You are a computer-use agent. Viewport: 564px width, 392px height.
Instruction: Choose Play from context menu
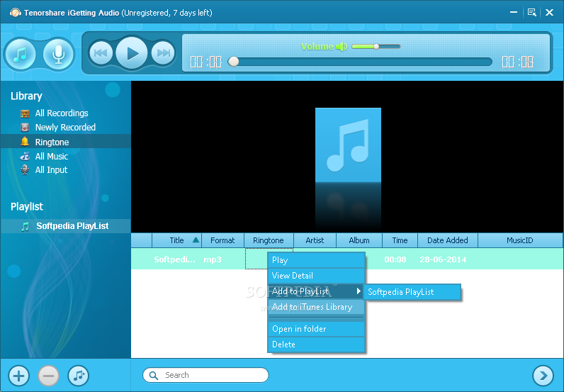pyautogui.click(x=316, y=260)
